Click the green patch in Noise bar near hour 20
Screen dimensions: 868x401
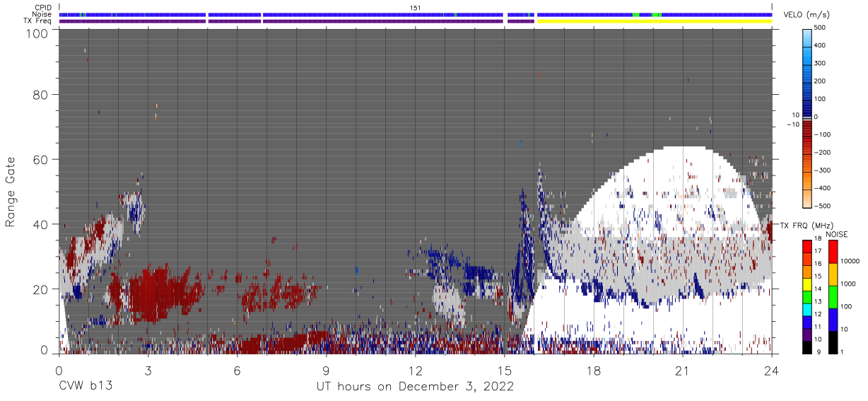point(657,14)
